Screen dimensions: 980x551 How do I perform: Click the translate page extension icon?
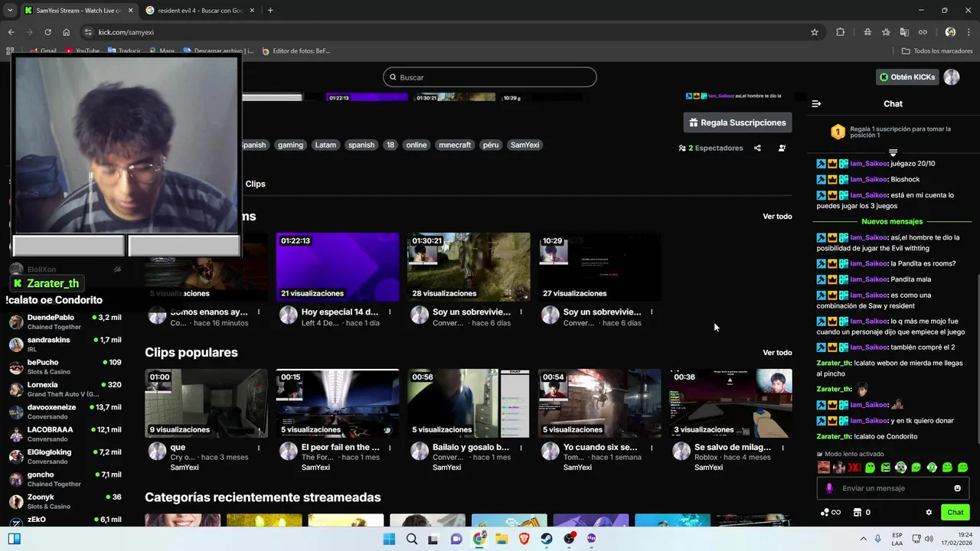[904, 32]
